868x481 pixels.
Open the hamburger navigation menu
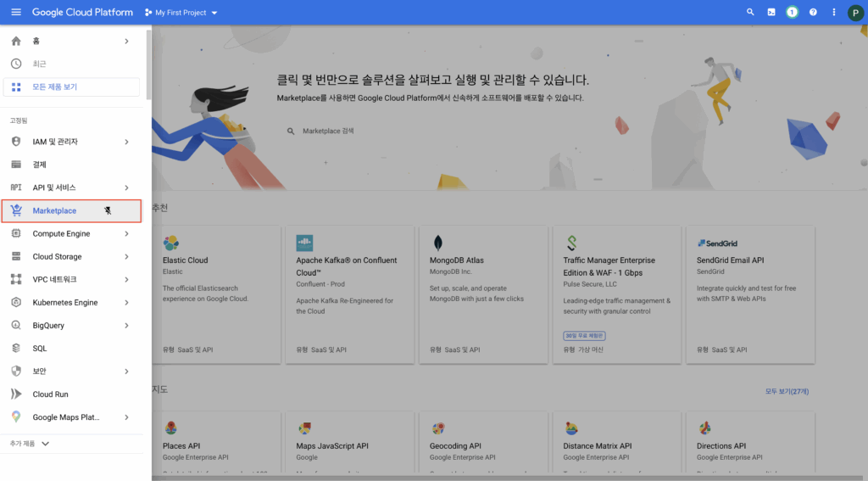(16, 12)
